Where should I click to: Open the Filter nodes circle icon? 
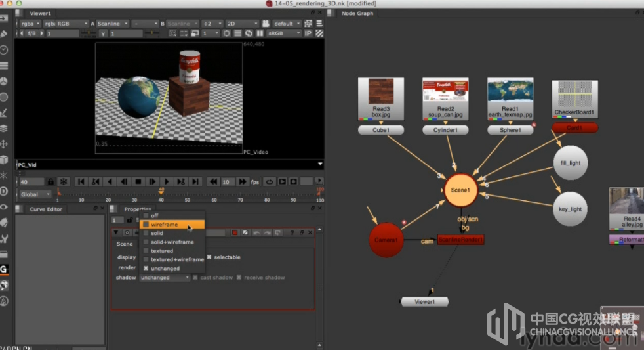[4, 97]
